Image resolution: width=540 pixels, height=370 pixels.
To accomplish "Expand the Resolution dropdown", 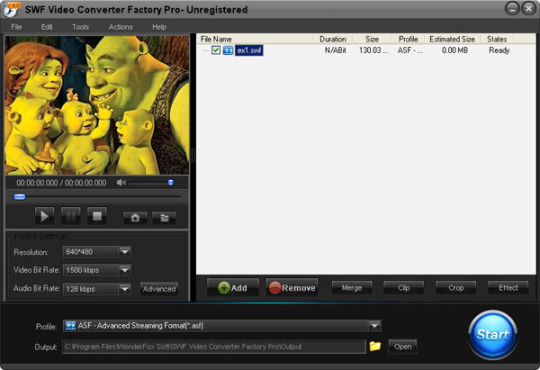I will 125,252.
